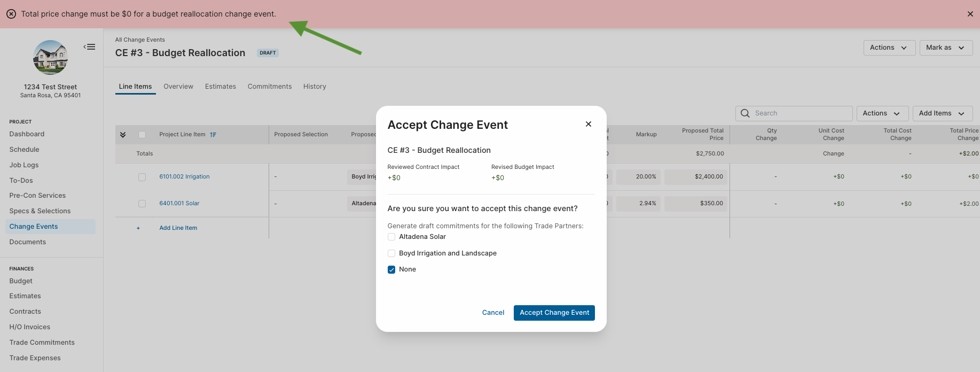Click the DRAFT status badge

[x=268, y=53]
